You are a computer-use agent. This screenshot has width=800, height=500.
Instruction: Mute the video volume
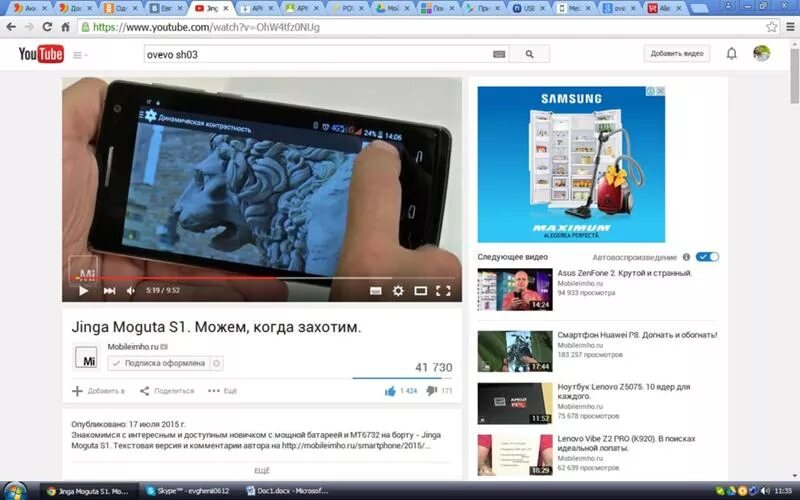131,291
